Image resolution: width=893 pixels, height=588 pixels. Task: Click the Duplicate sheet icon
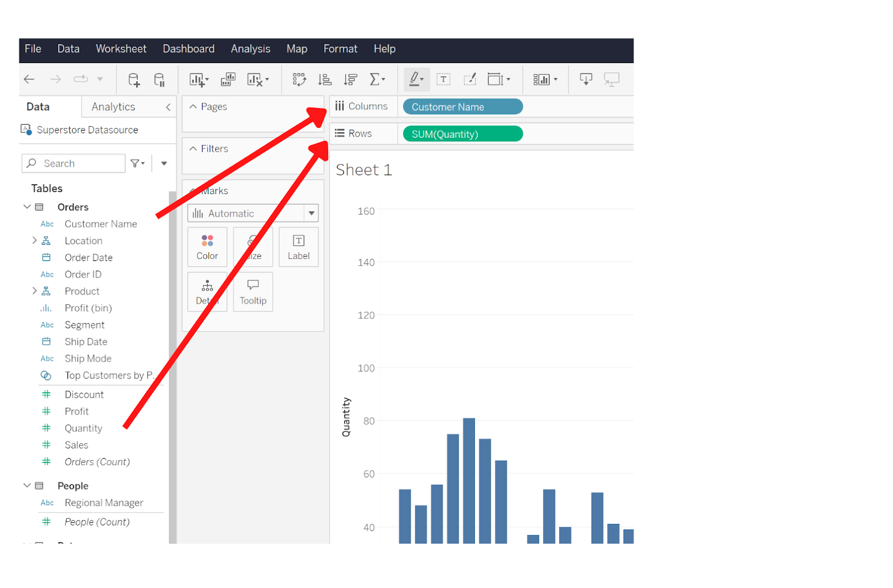228,80
